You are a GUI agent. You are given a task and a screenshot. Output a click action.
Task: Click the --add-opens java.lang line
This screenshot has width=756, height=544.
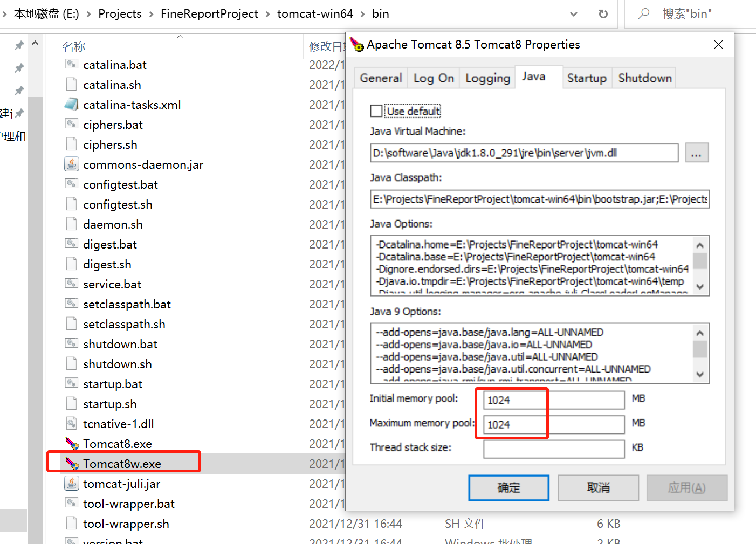[490, 332]
